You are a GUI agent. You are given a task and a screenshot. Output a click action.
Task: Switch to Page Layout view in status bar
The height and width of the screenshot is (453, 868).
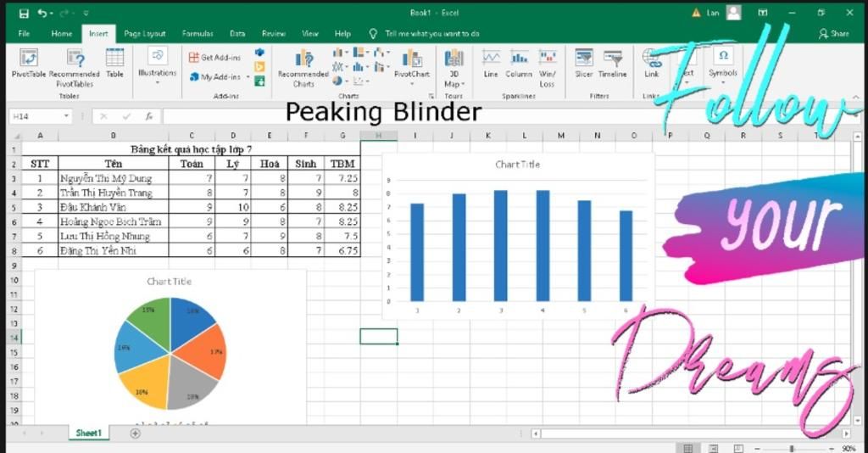click(x=713, y=448)
